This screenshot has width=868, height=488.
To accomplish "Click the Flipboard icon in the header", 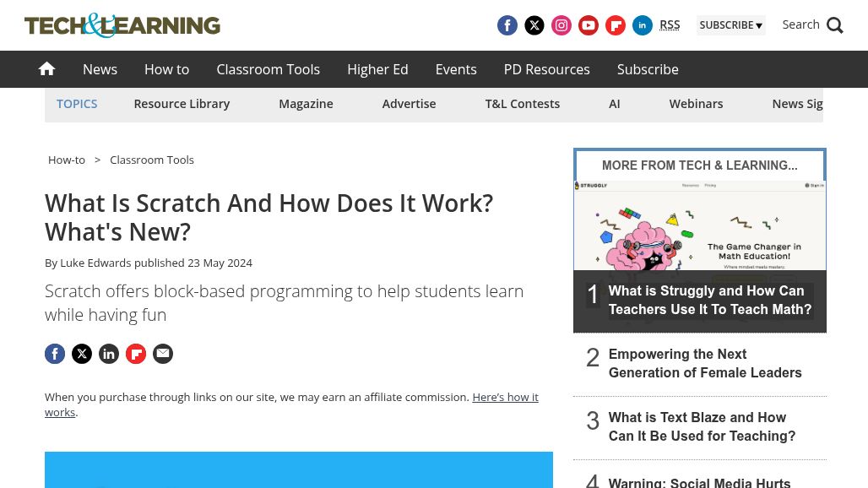I will point(616,25).
